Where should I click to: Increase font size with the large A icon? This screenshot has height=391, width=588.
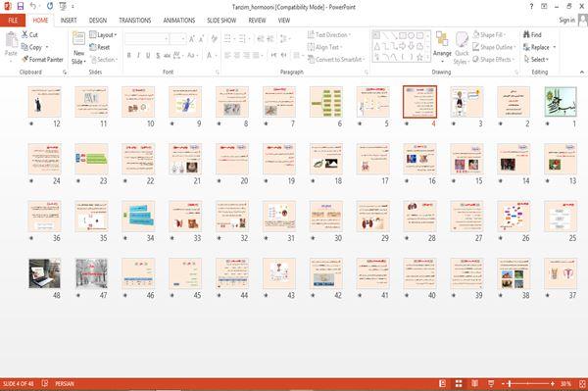coord(192,38)
